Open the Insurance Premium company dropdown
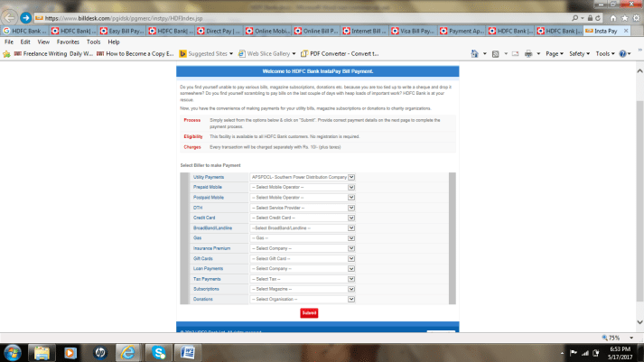Screen dimensions: 644x362 (303, 248)
